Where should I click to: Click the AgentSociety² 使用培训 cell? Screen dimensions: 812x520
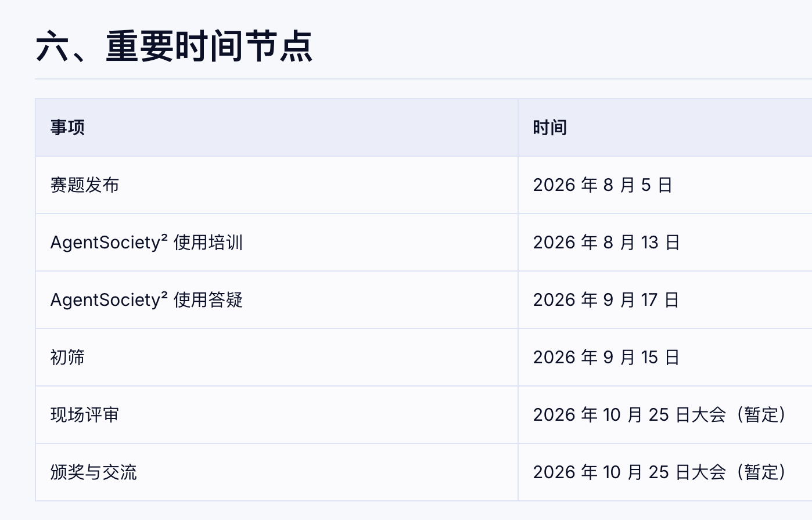tap(276, 243)
